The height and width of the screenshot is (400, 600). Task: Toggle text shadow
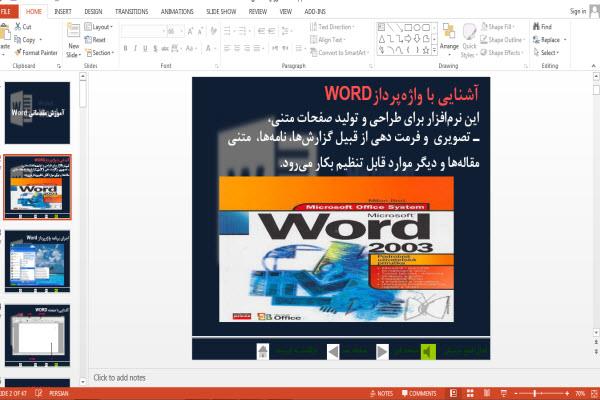[155, 49]
